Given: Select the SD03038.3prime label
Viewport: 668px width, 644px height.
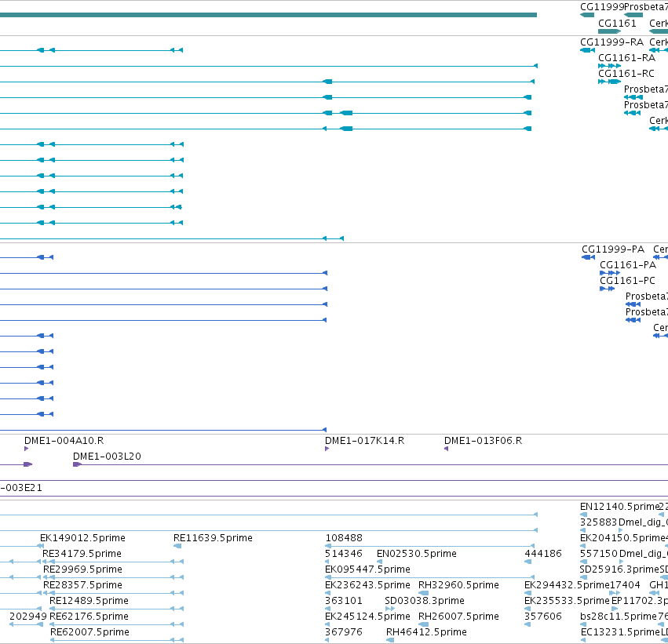Looking at the screenshot, I should (x=425, y=601).
